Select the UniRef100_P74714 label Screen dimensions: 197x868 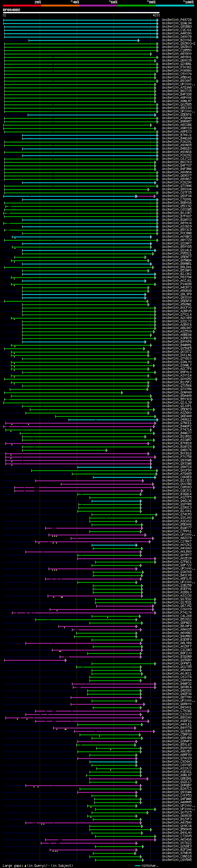(177, 430)
